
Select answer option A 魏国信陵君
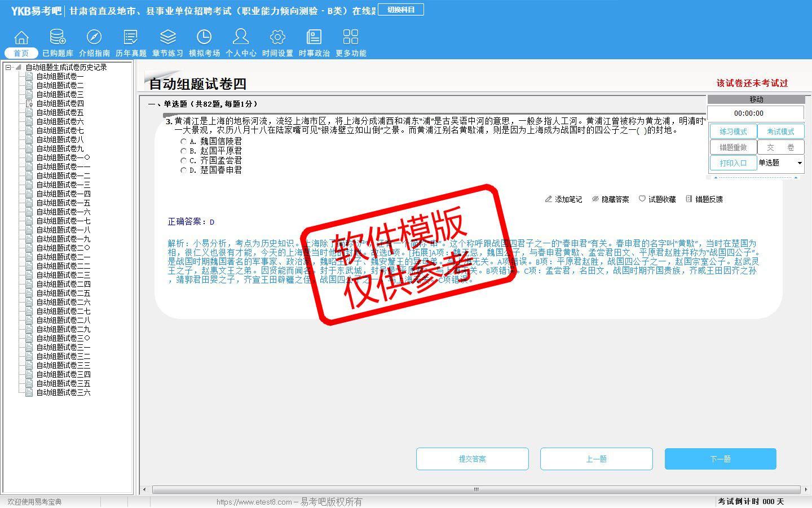tap(183, 142)
